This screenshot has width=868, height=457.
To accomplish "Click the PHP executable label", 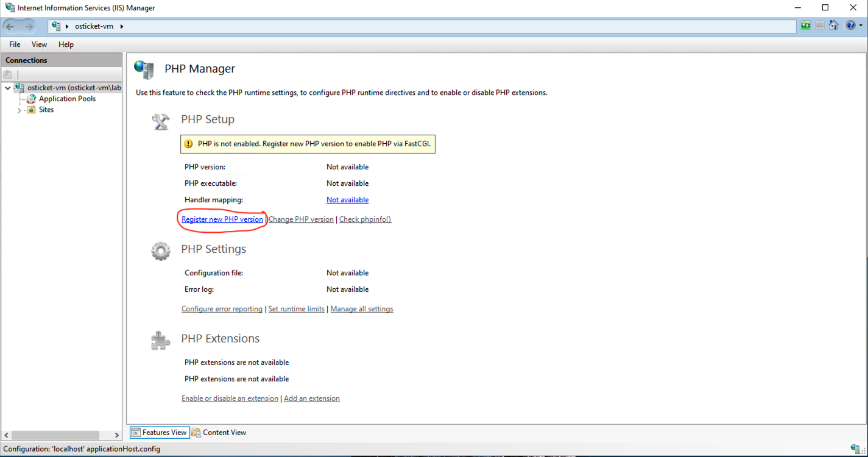I will (211, 183).
